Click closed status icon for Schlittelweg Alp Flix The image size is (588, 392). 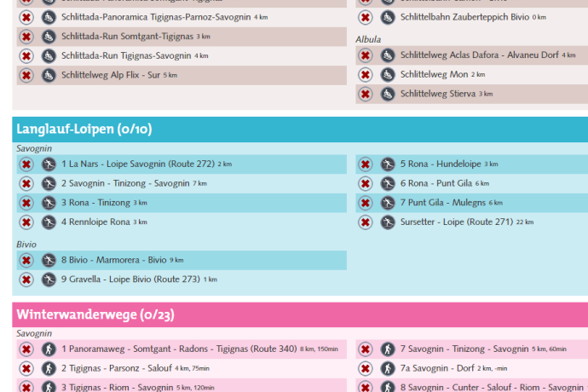pos(26,75)
